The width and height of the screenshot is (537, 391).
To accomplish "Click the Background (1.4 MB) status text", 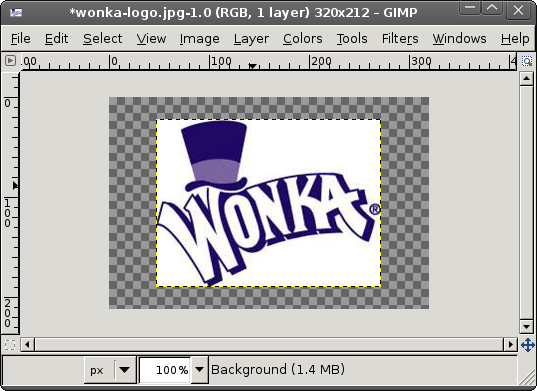I will pyautogui.click(x=278, y=370).
